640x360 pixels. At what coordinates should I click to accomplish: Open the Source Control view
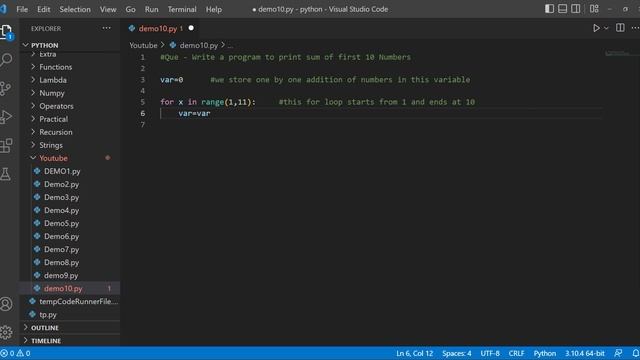pos(6,88)
